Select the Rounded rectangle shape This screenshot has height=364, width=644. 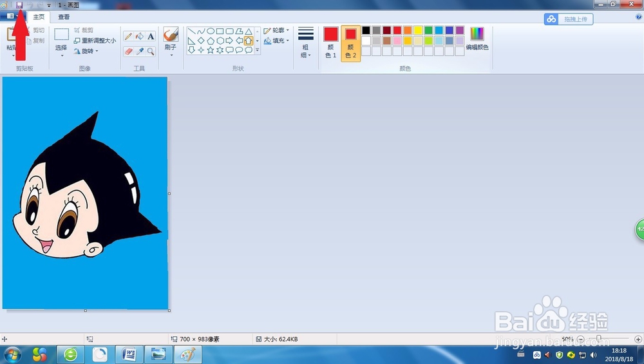(x=230, y=31)
